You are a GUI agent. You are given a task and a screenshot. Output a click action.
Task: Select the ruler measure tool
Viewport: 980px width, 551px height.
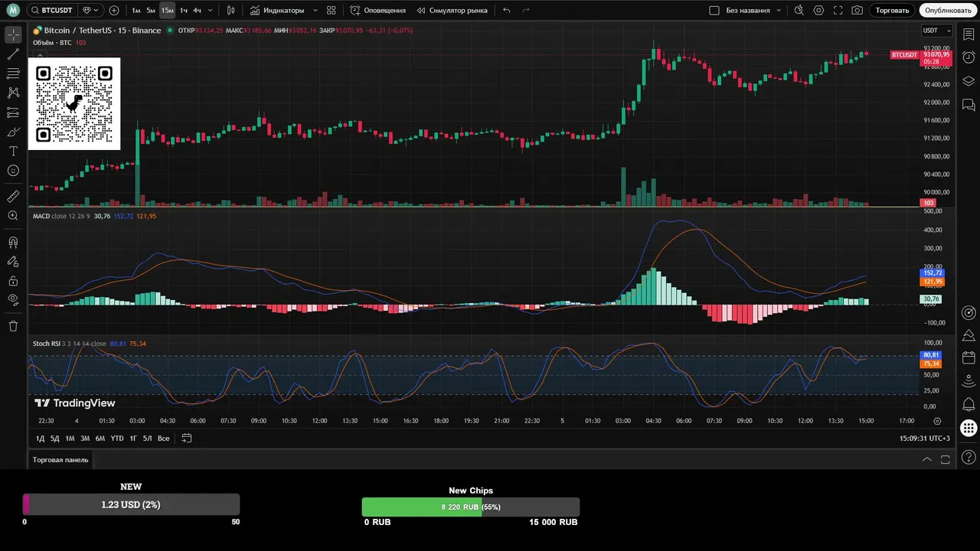pos(13,197)
